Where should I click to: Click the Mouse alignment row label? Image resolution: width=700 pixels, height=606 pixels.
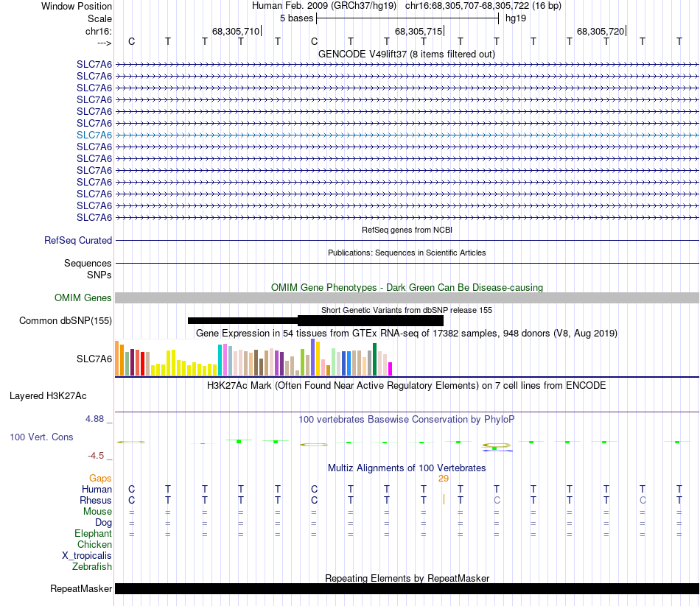click(97, 512)
